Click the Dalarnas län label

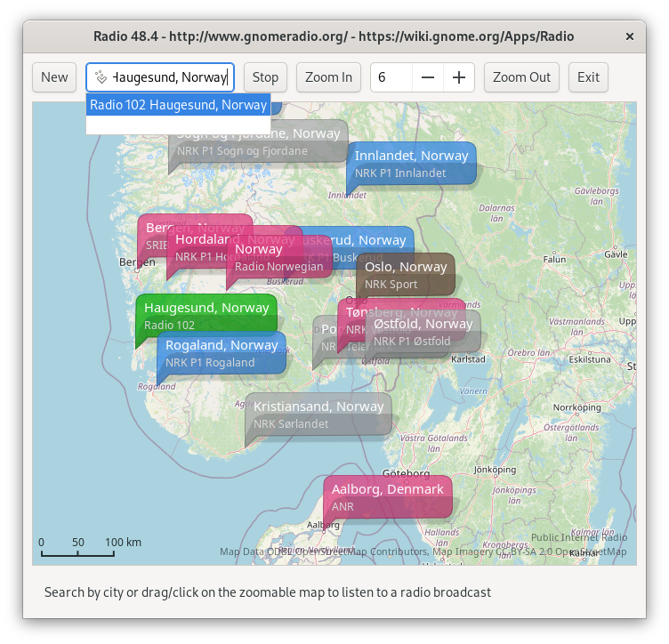click(496, 213)
